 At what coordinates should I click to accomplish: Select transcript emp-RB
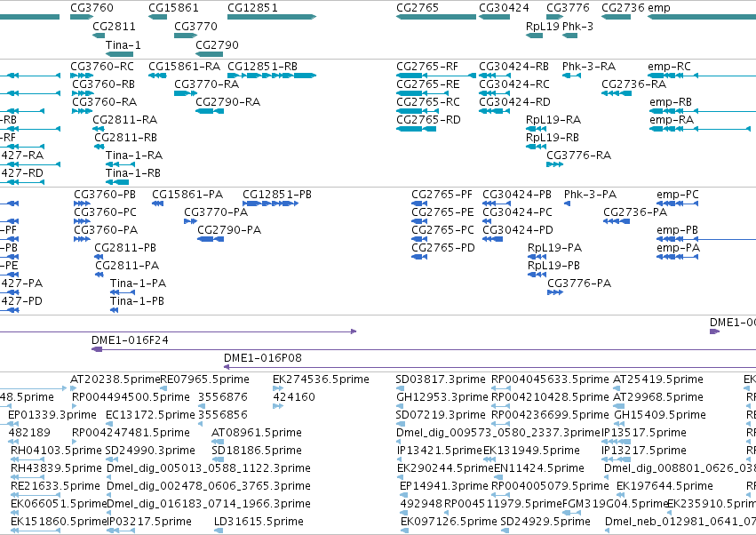[x=703, y=111]
